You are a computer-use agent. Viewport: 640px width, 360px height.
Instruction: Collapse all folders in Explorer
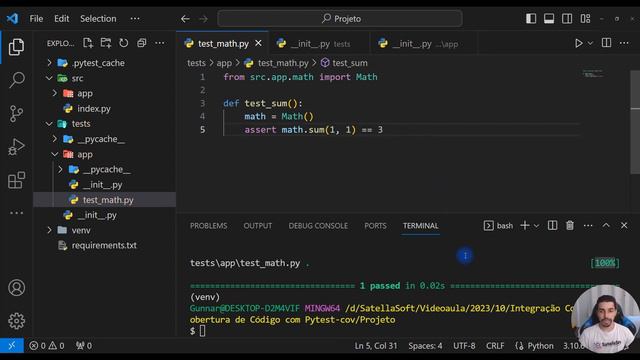[x=142, y=43]
